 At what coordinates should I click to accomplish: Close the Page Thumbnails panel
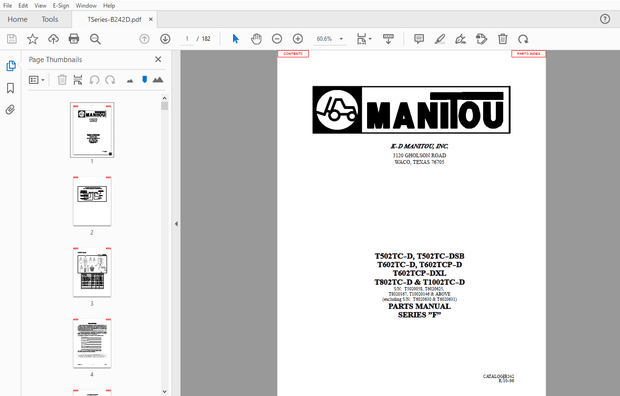(x=158, y=59)
